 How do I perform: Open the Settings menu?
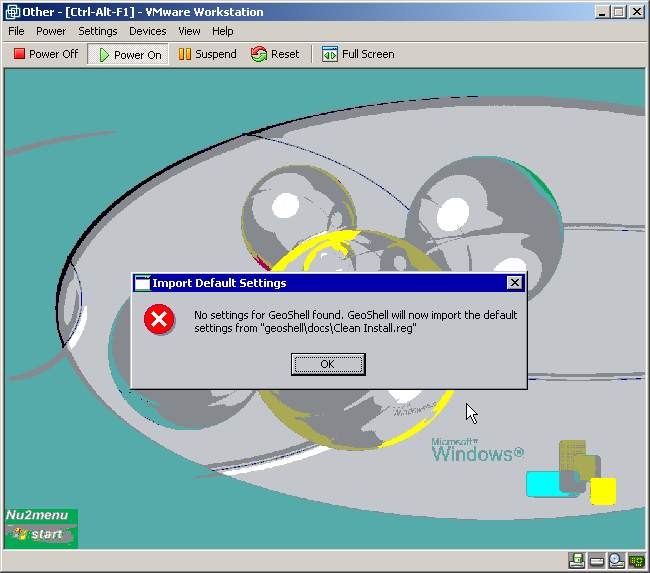point(98,31)
